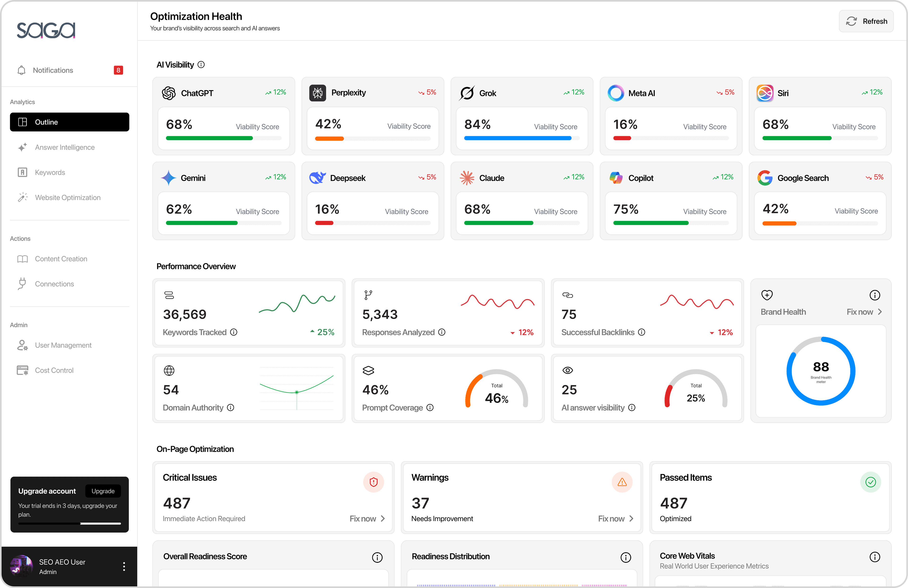908x588 pixels.
Task: Click the Responses Analyzed red sparkline chart
Action: tap(498, 301)
